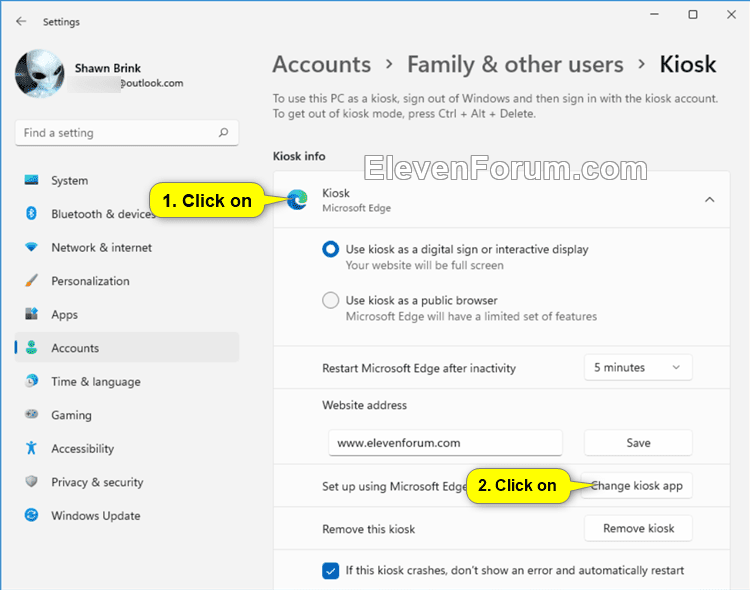The height and width of the screenshot is (590, 750).
Task: Open Bluetooth & devices settings
Action: click(127, 214)
